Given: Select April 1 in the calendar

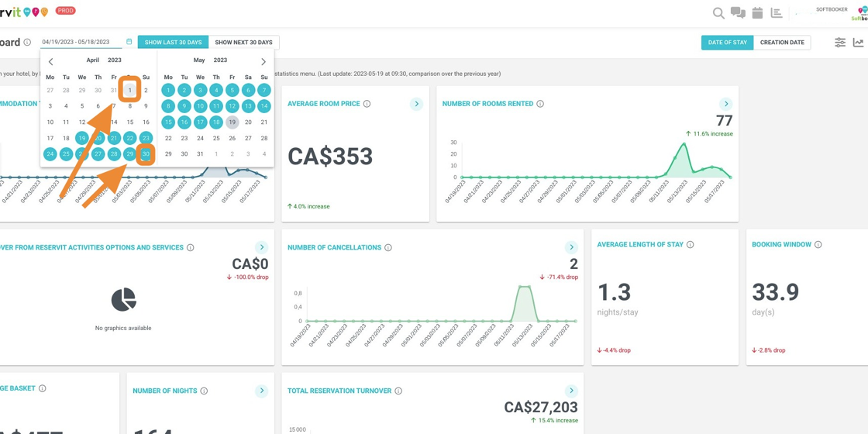Looking at the screenshot, I should coord(129,90).
